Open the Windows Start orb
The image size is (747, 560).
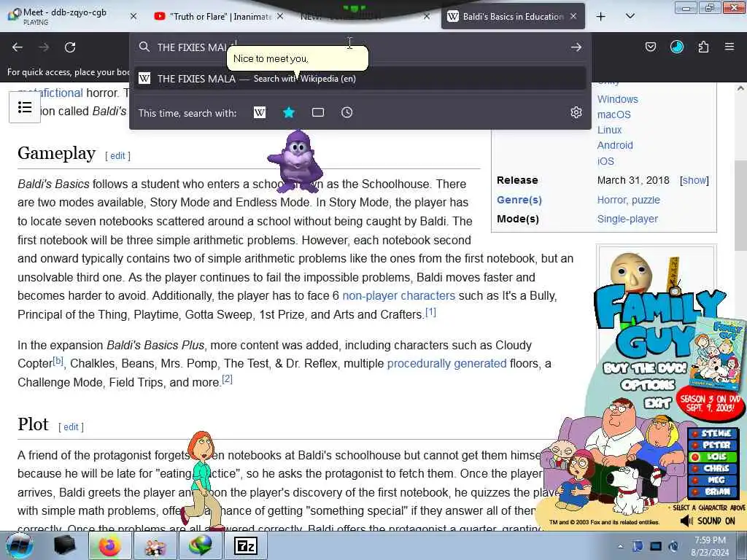tap(19, 545)
